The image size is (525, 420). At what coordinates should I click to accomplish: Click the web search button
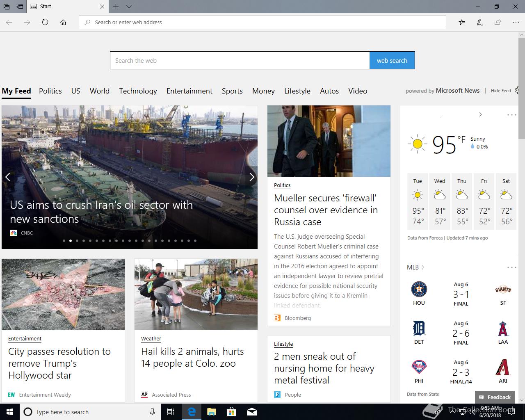click(x=392, y=60)
